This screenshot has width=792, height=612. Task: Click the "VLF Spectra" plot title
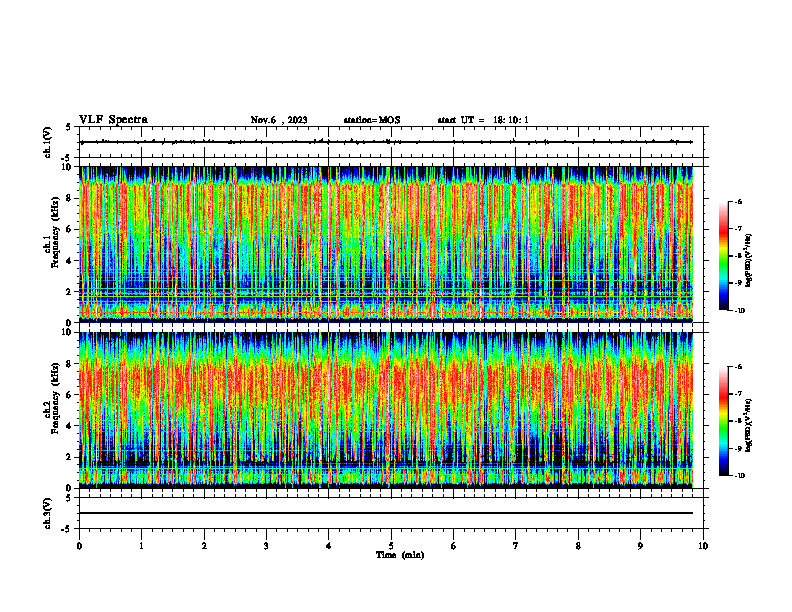pos(113,120)
